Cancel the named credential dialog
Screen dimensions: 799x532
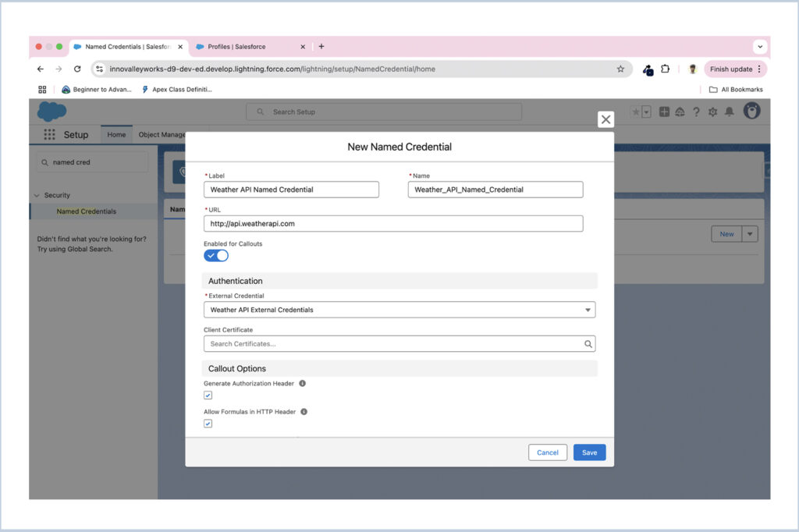coord(548,452)
